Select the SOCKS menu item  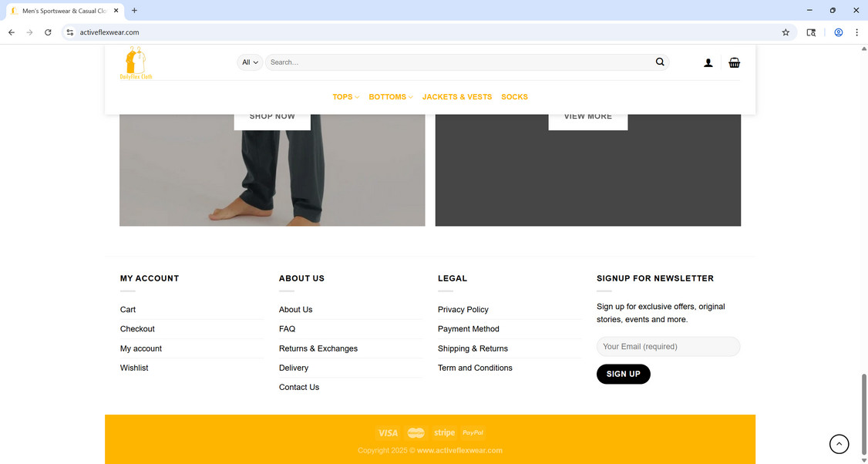tap(514, 96)
